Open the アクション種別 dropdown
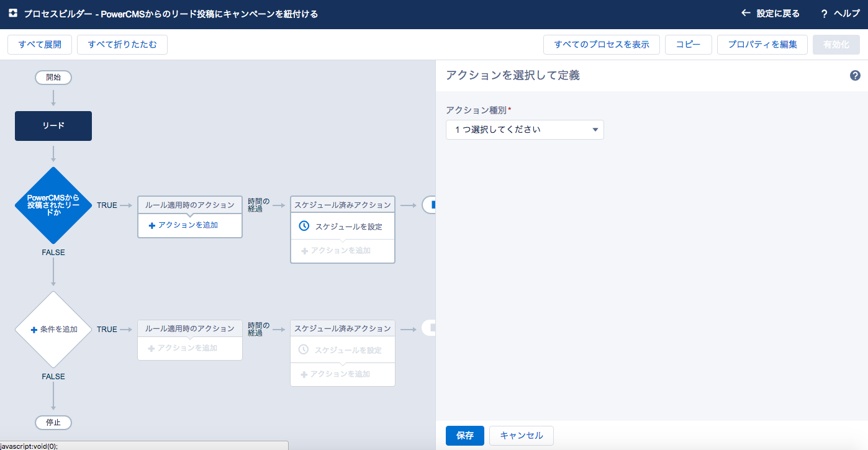This screenshot has height=450, width=868. coord(525,130)
